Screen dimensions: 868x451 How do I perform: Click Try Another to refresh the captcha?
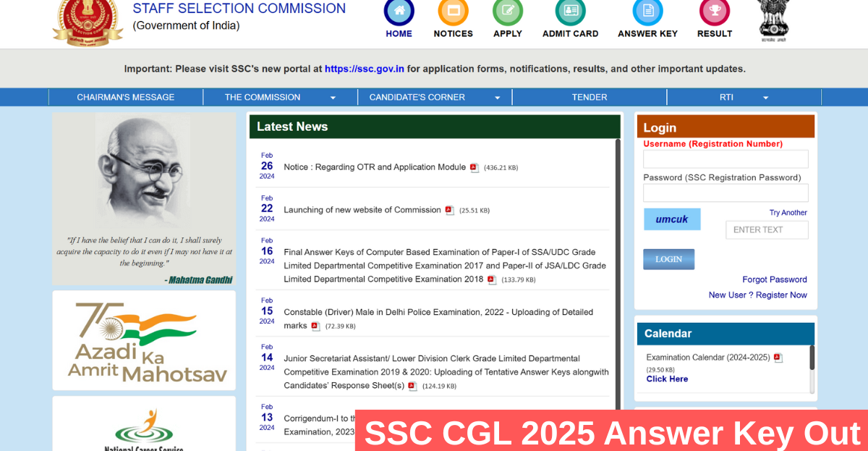tap(788, 212)
